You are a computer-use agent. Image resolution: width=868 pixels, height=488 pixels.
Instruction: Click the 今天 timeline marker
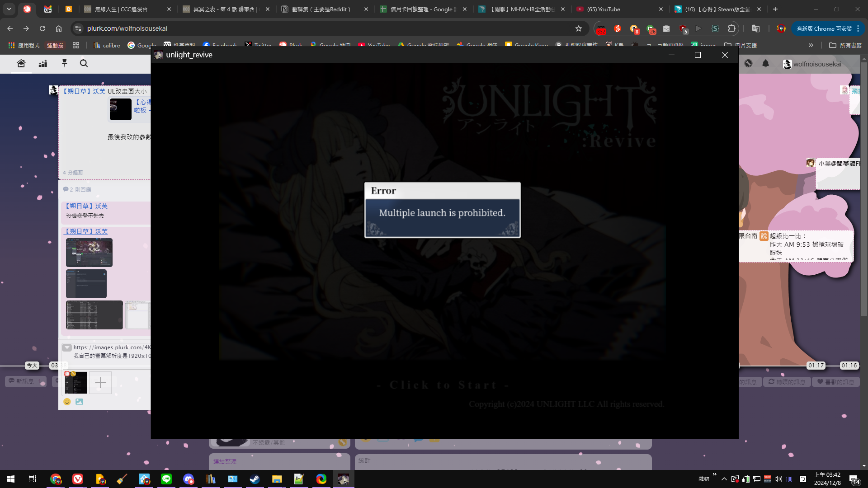tap(32, 365)
